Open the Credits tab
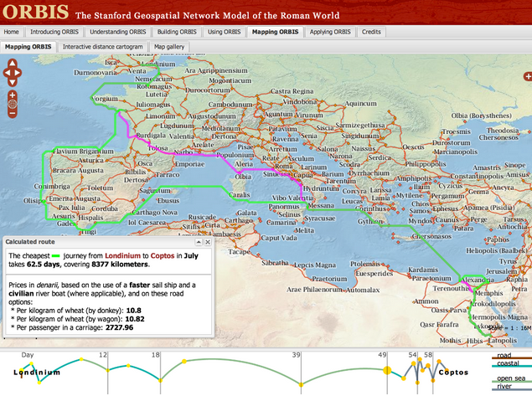This screenshot has height=396, width=532. click(371, 32)
